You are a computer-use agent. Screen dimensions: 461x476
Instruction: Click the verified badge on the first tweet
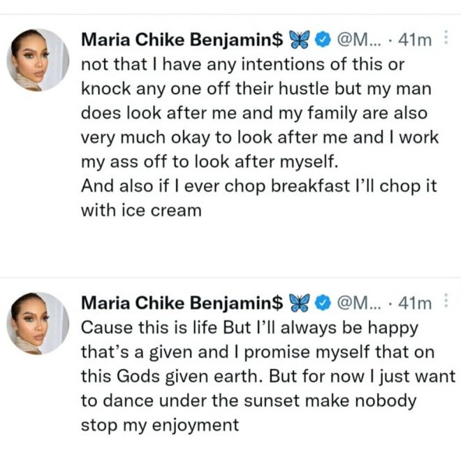click(x=323, y=41)
